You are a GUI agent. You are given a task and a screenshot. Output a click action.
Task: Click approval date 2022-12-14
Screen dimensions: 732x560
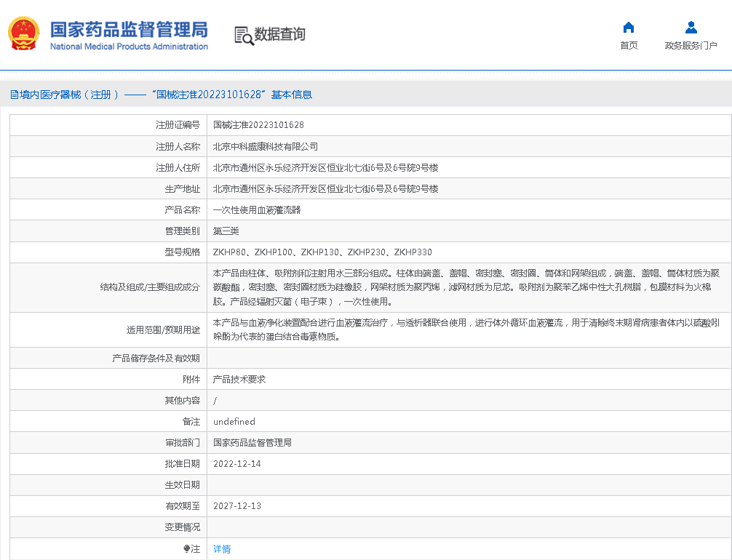[x=236, y=464]
